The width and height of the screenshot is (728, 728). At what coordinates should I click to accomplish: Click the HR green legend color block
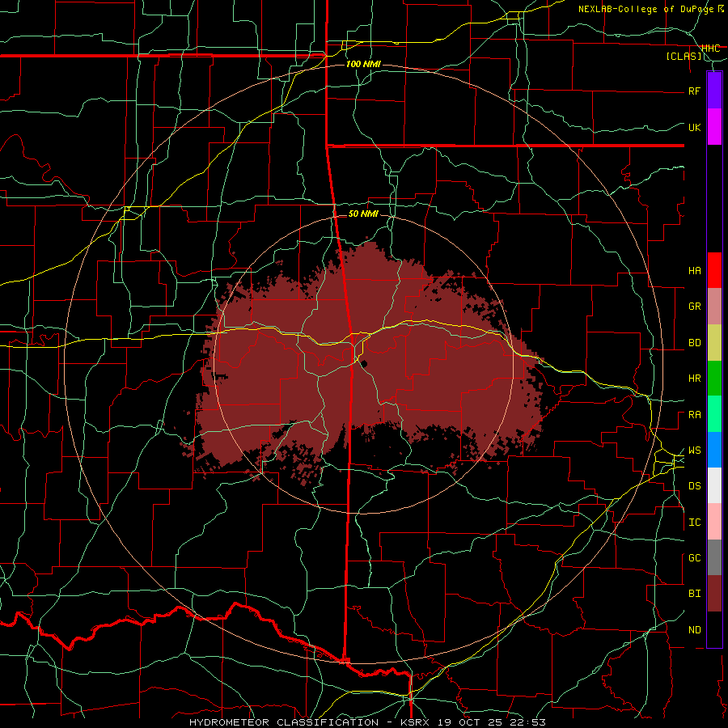(x=714, y=379)
